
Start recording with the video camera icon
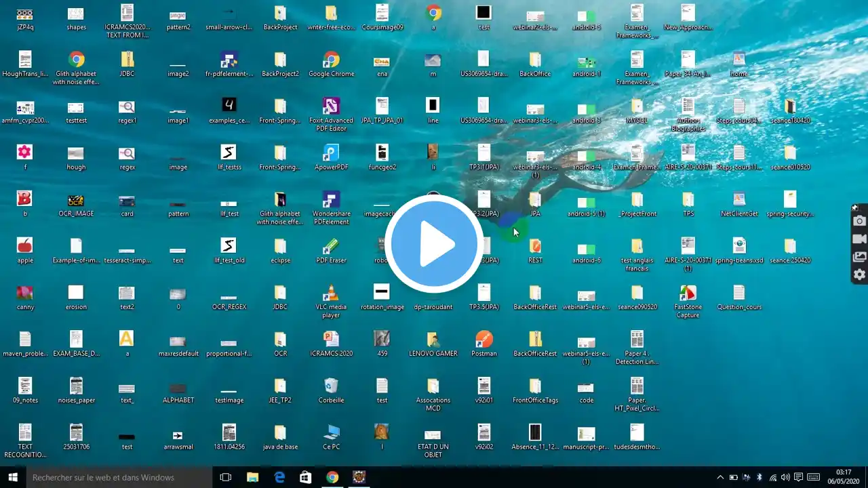pos(859,239)
